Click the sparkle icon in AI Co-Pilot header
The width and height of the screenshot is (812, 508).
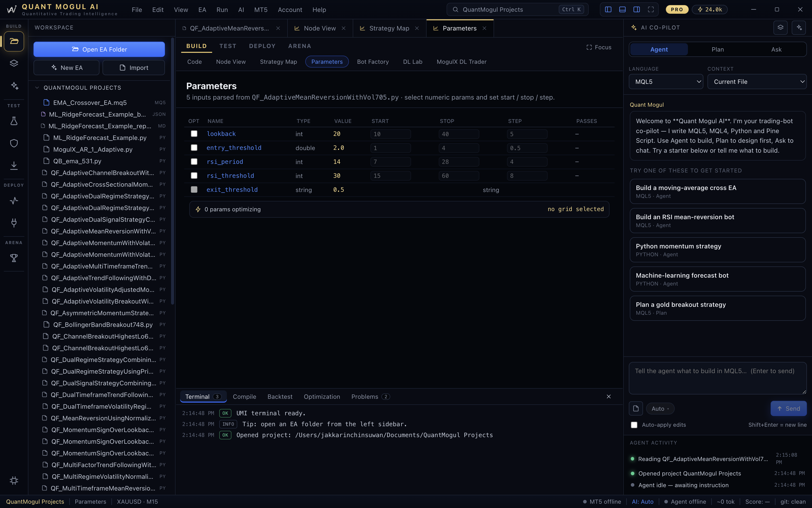[x=799, y=27]
